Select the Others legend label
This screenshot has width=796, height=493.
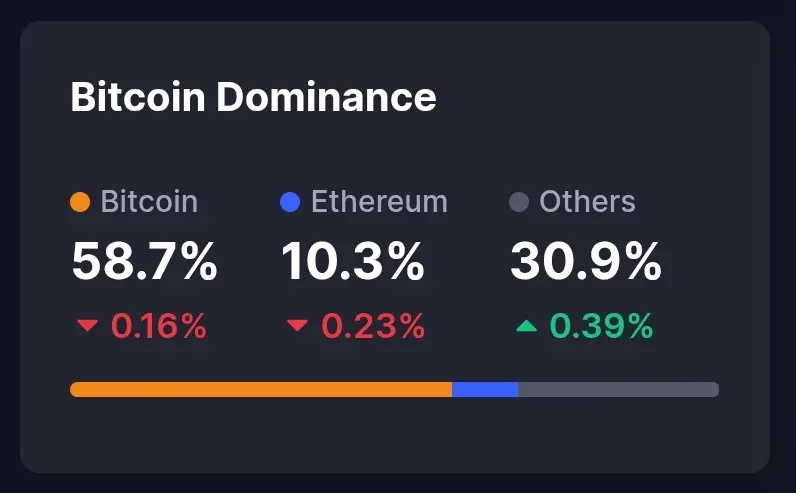click(x=587, y=202)
